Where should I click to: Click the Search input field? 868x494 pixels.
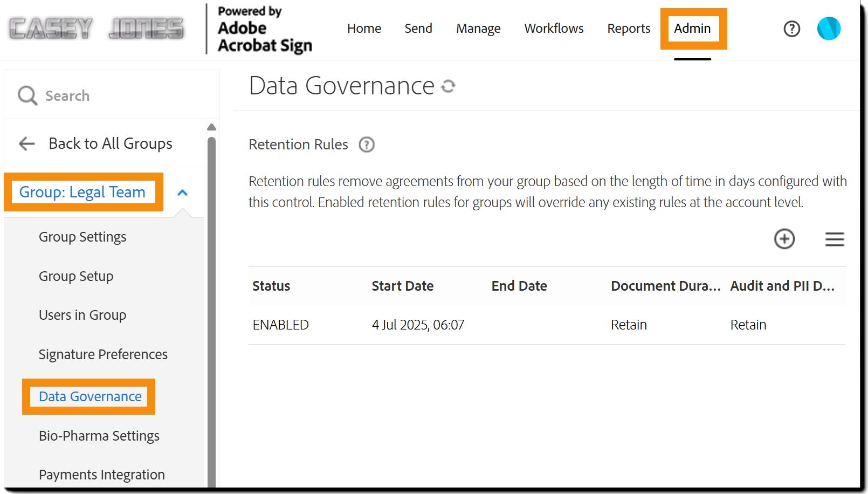(124, 96)
